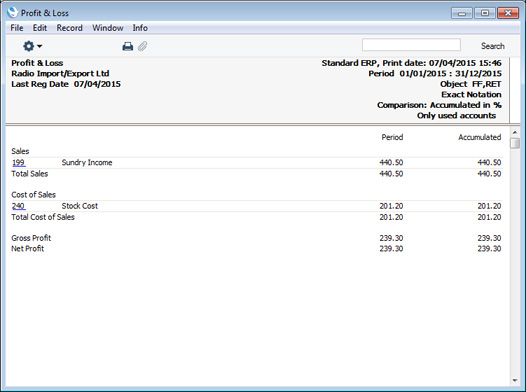Click the Search button
This screenshot has height=392, width=526.
(x=492, y=46)
